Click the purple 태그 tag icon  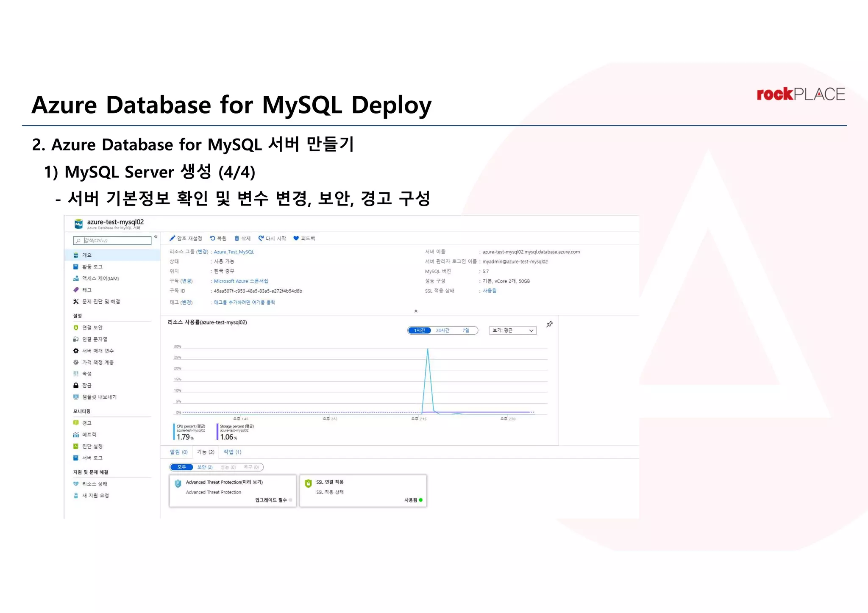click(76, 290)
